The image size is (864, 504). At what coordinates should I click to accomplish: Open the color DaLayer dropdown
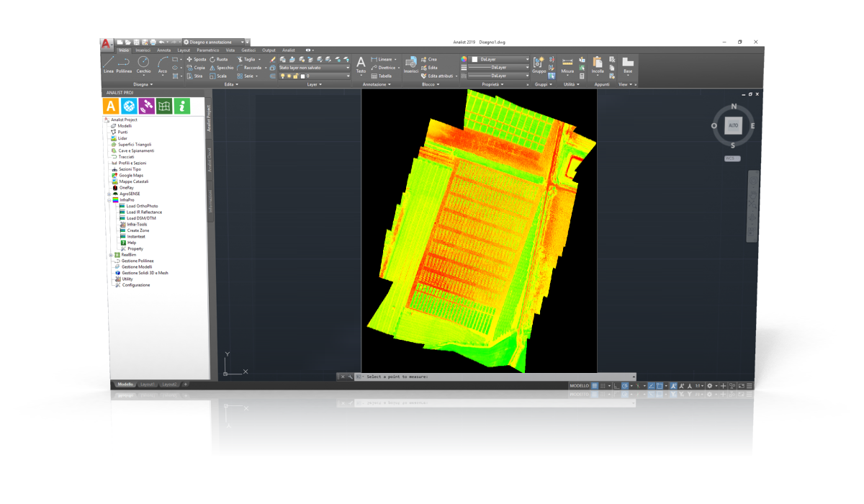pyautogui.click(x=500, y=59)
